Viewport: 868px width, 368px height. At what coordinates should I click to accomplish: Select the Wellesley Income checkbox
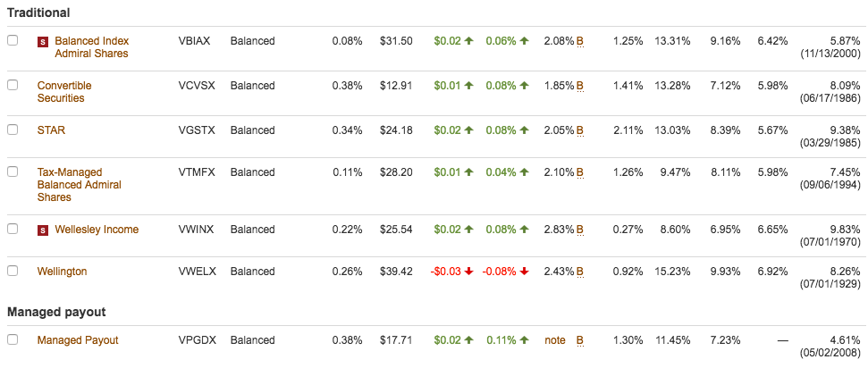point(13,229)
